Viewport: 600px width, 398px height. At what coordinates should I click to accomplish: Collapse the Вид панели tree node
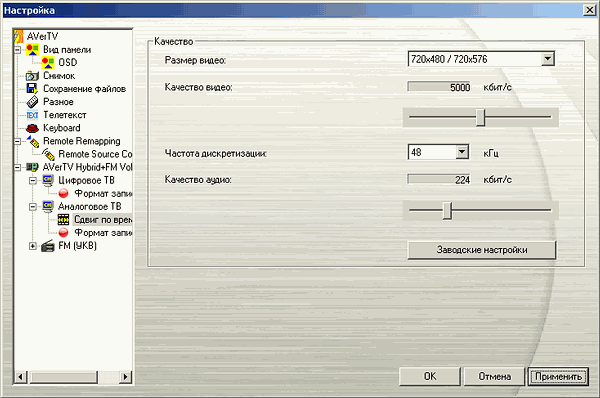pyautogui.click(x=18, y=50)
